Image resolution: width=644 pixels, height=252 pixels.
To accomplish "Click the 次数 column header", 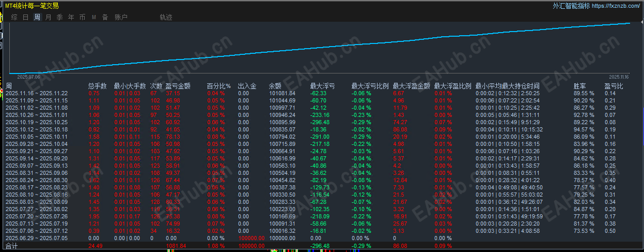I will [x=156, y=86].
